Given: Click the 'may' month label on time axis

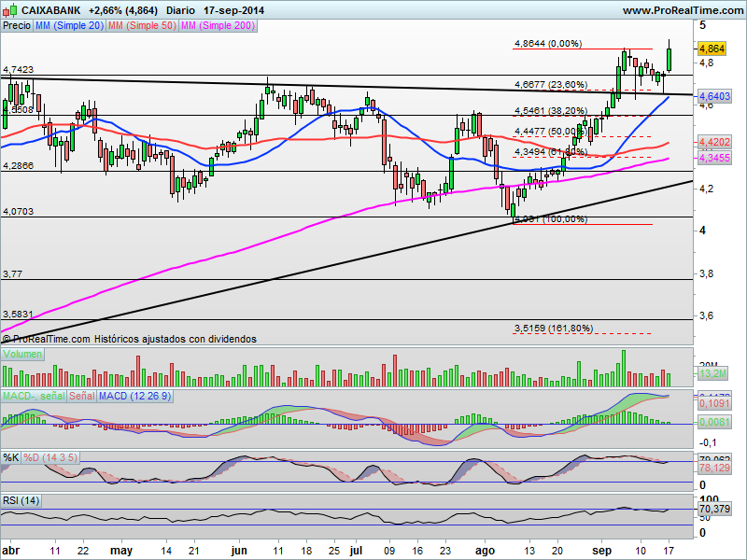Looking at the screenshot, I should pyautogui.click(x=121, y=551).
